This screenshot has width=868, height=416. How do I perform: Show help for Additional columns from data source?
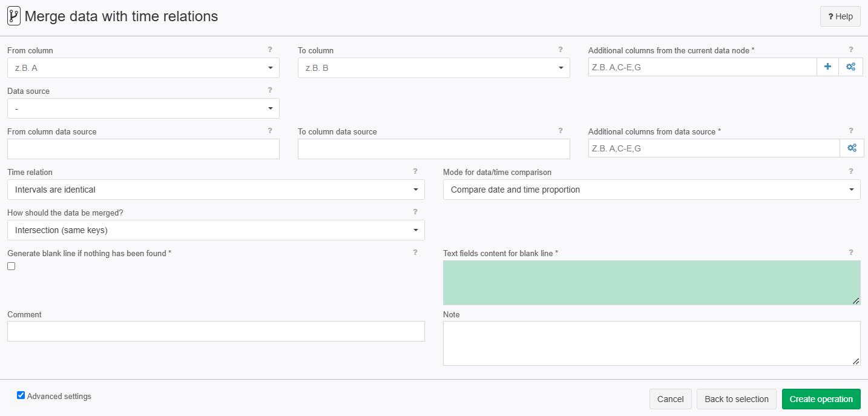click(851, 131)
